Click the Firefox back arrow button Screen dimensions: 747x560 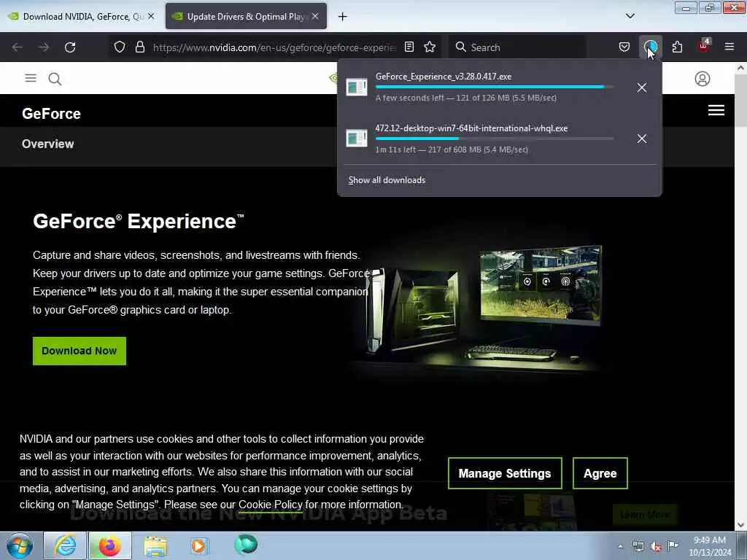[18, 47]
